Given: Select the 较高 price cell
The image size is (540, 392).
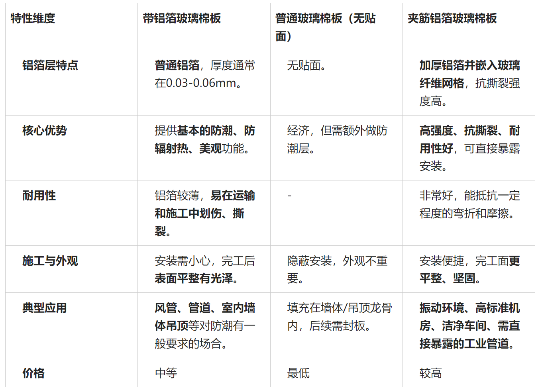Looking at the screenshot, I should point(430,373).
